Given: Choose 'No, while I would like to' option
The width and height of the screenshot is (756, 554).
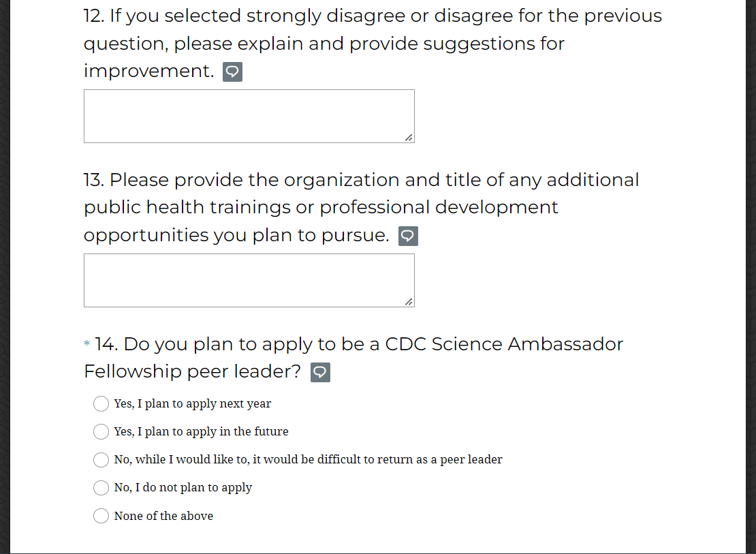Looking at the screenshot, I should coord(101,460).
